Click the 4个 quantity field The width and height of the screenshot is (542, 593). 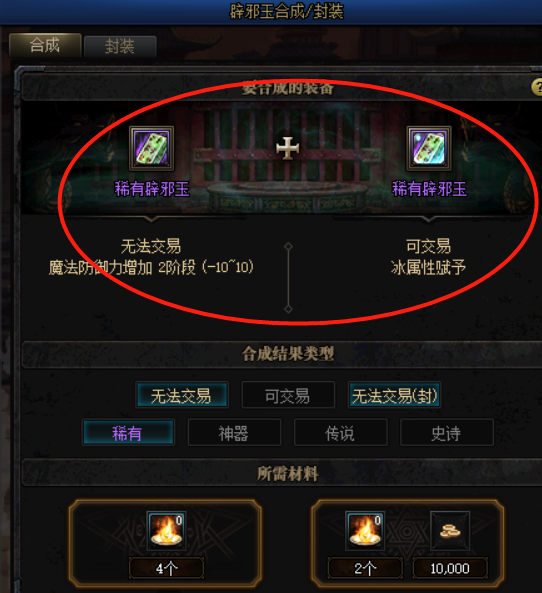[x=166, y=568]
